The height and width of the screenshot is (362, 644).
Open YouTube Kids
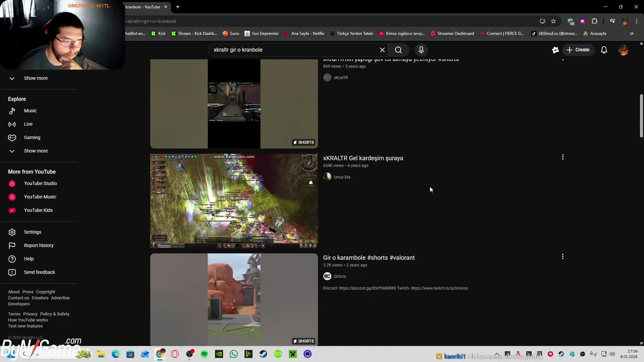(39, 210)
